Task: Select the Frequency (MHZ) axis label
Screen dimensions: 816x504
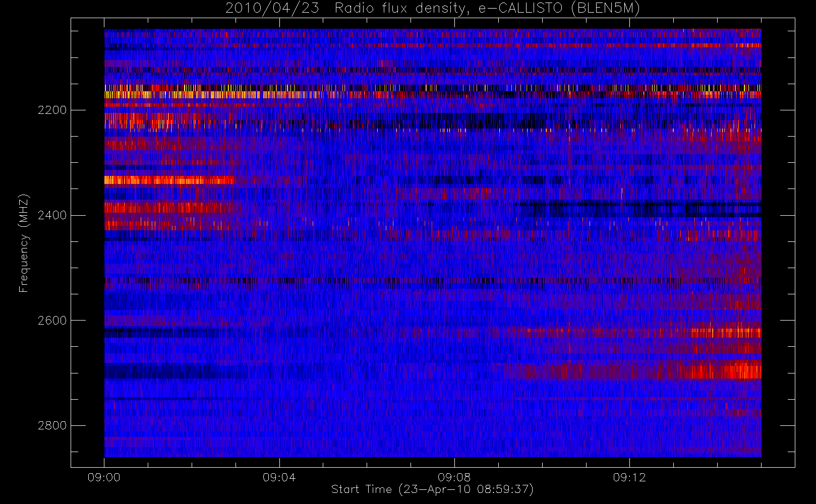Action: pyautogui.click(x=24, y=243)
